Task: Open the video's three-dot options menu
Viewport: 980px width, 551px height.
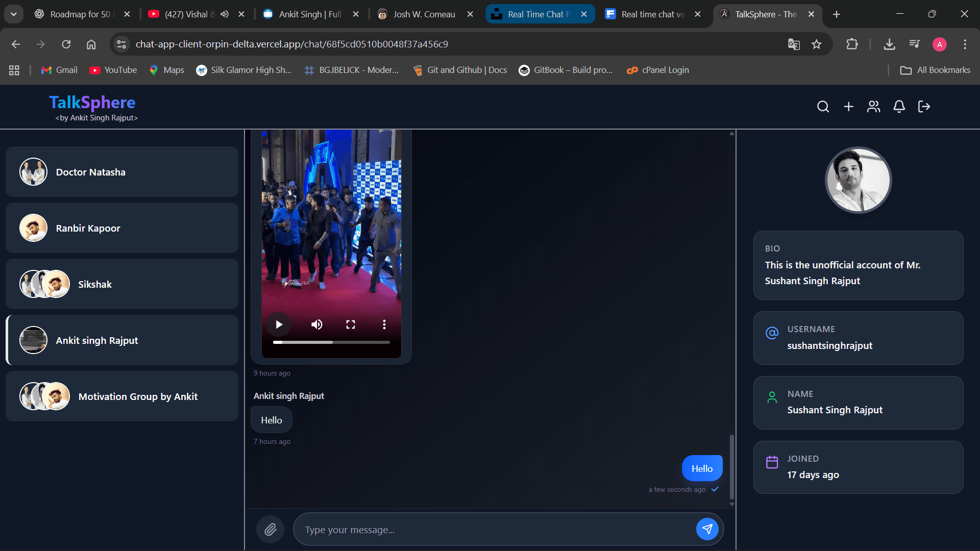Action: [x=384, y=324]
